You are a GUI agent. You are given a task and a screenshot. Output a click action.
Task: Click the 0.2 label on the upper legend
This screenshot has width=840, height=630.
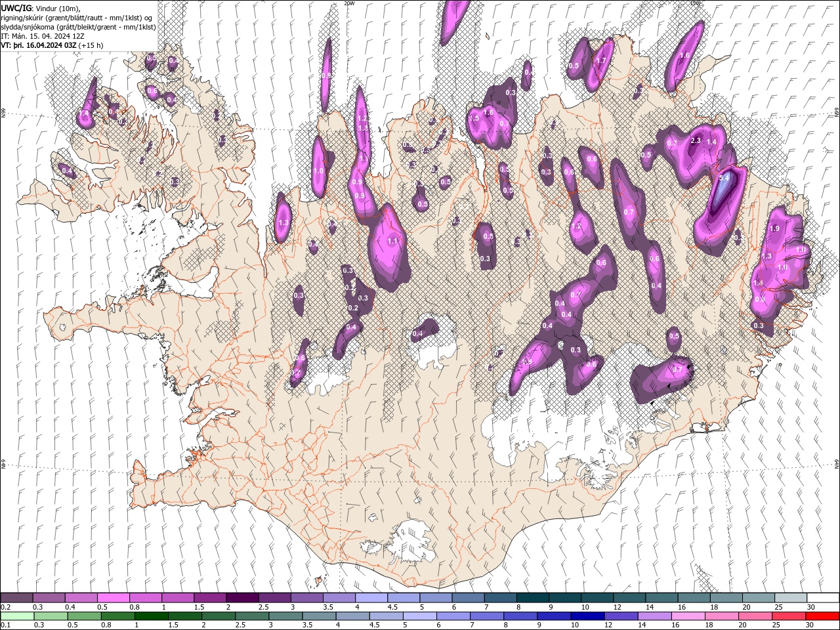coord(5,607)
